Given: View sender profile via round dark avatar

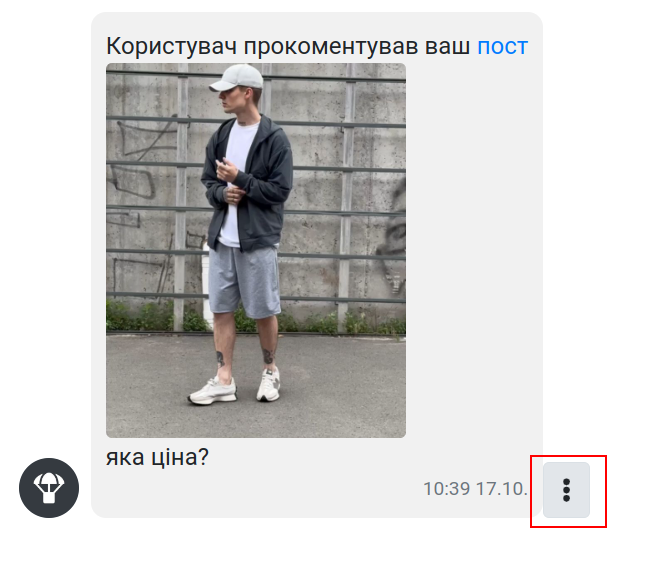Looking at the screenshot, I should [49, 488].
